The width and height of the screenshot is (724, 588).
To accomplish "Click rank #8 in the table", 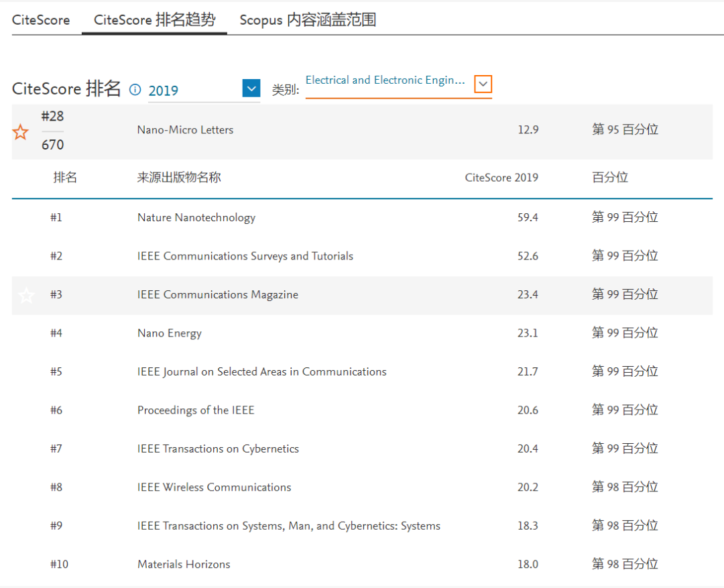I will pyautogui.click(x=56, y=487).
